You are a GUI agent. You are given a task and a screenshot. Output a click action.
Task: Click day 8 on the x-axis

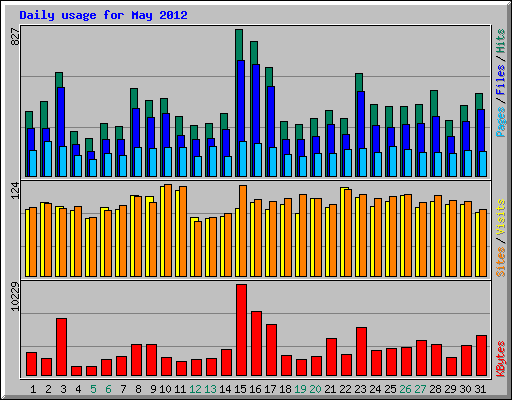point(138,389)
